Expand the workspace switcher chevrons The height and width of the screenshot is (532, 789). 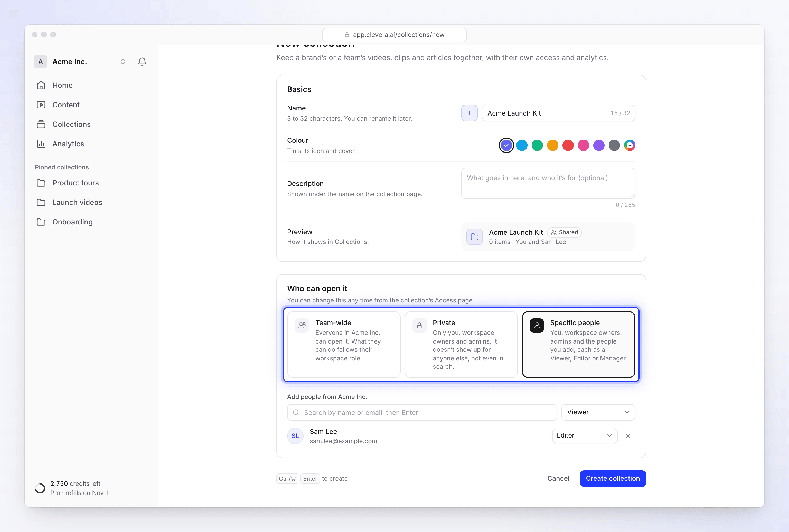tap(123, 61)
